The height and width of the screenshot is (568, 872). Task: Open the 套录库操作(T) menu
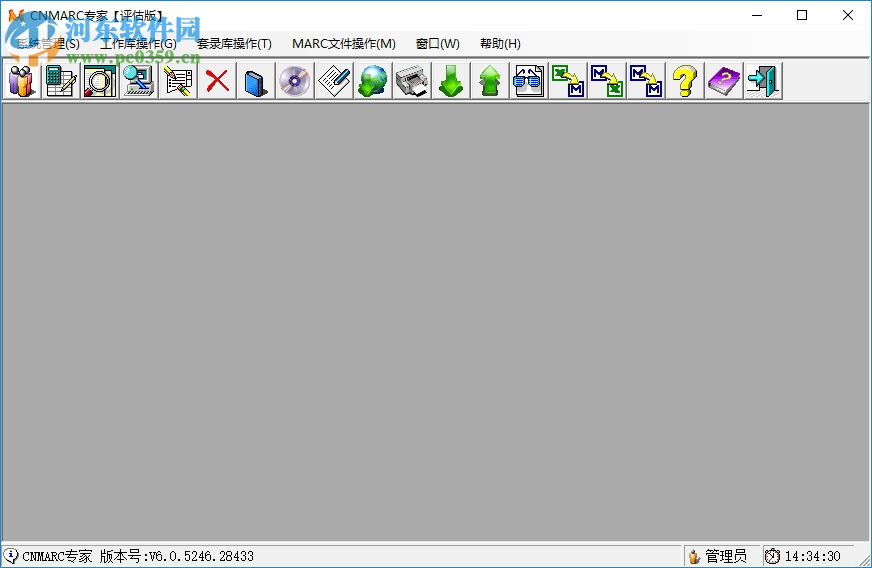coord(234,43)
